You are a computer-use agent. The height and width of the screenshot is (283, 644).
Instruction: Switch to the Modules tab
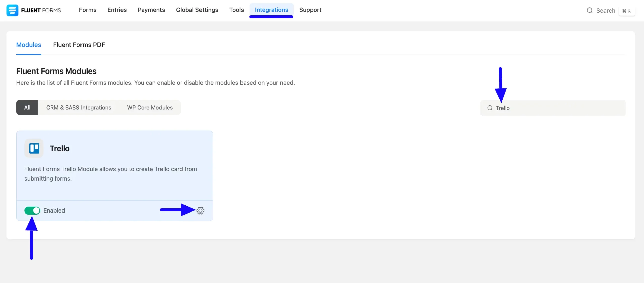[29, 45]
